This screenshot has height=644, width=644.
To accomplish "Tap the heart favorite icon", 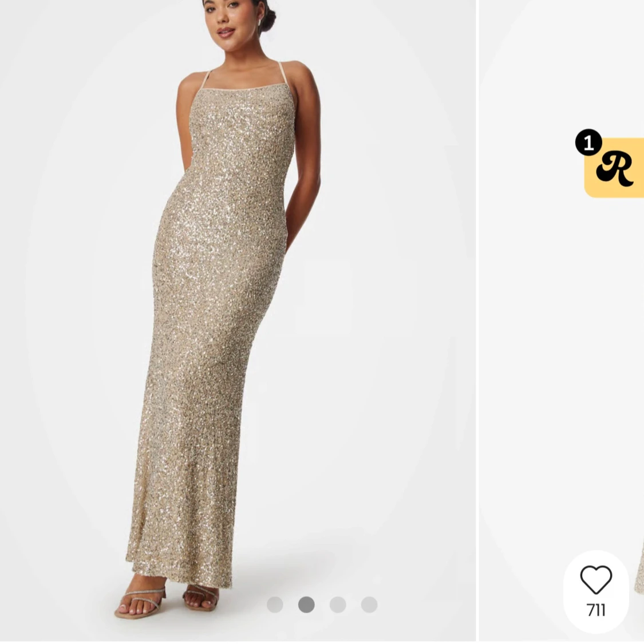I will click(596, 579).
